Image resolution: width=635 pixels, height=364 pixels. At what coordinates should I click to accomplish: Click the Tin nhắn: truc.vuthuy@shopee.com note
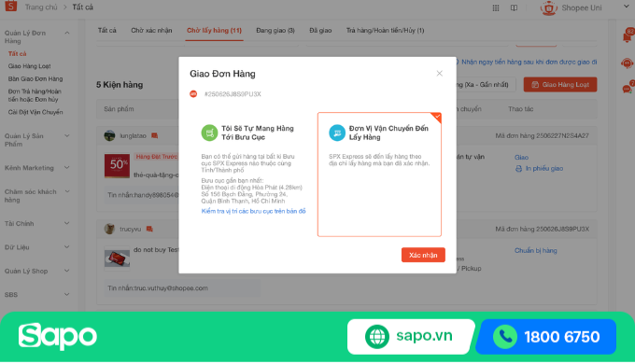click(x=158, y=288)
